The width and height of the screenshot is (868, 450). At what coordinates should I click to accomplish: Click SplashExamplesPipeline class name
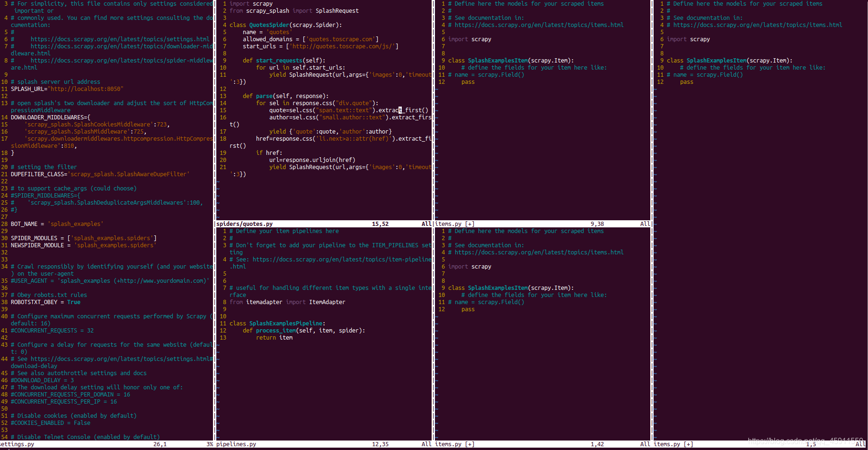point(286,324)
